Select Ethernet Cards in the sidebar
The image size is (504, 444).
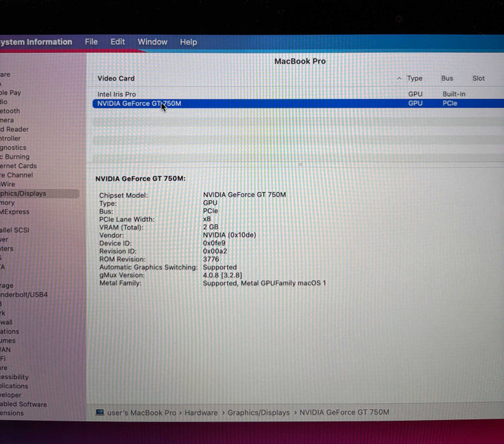coord(18,166)
